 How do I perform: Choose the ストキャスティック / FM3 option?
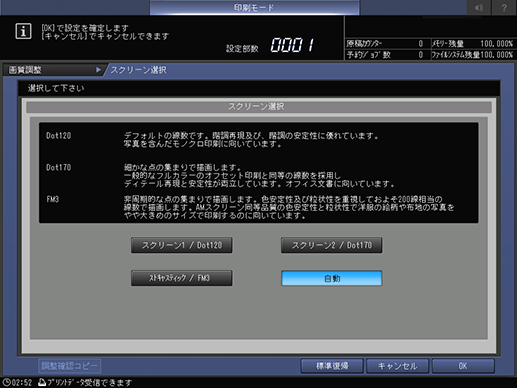point(182,278)
